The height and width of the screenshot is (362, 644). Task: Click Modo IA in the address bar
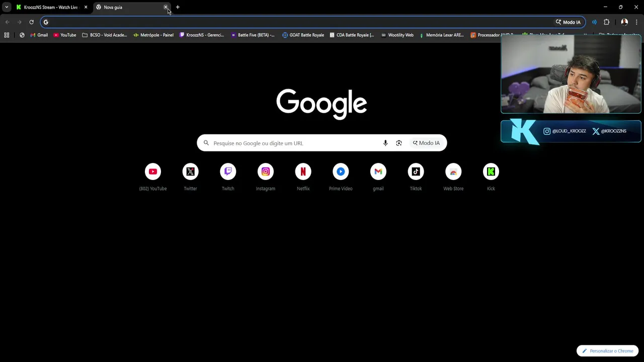(568, 22)
